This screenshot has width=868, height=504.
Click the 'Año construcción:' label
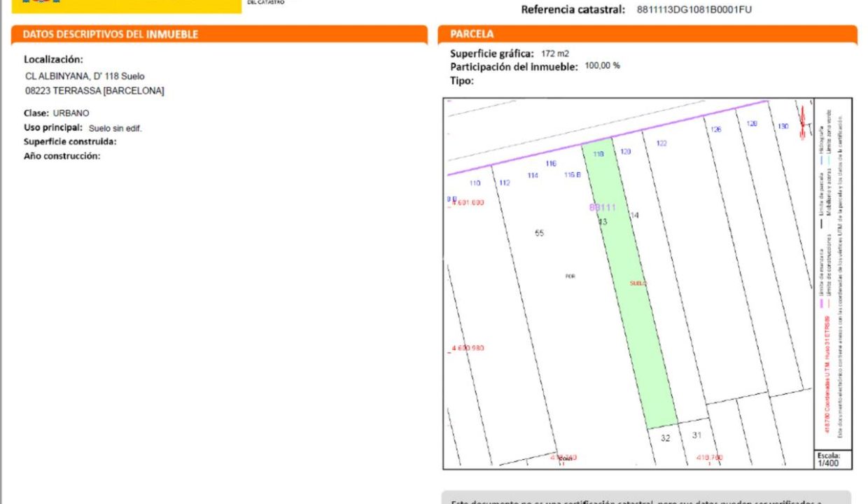coord(62,156)
